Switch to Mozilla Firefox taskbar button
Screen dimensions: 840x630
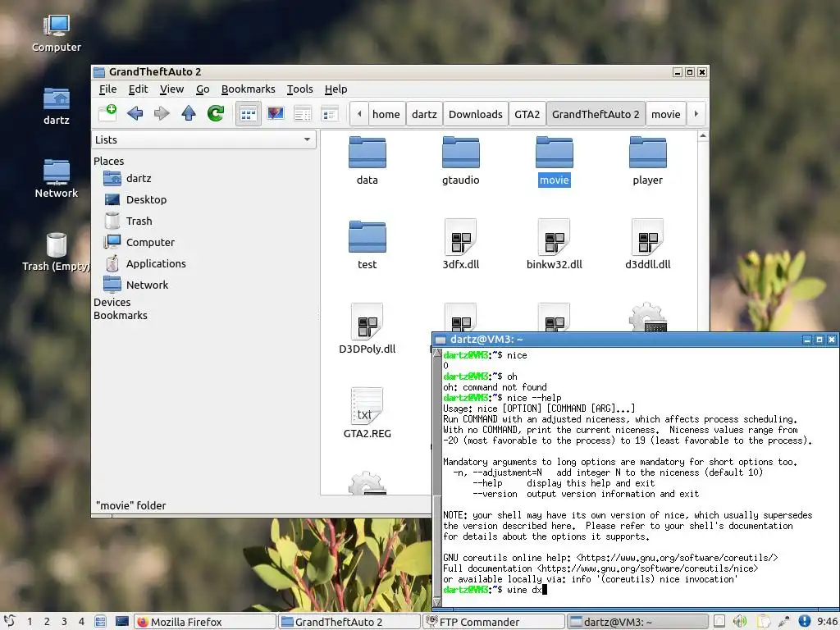[x=204, y=622]
